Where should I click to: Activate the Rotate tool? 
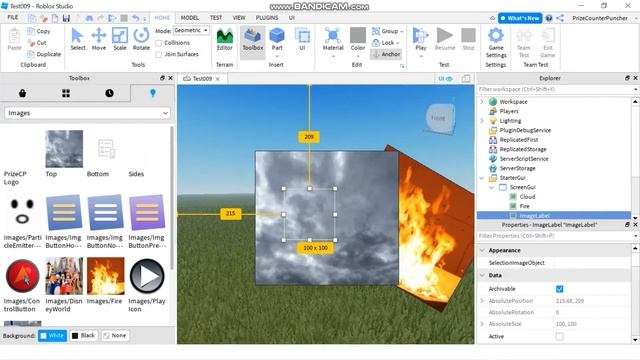click(x=141, y=39)
